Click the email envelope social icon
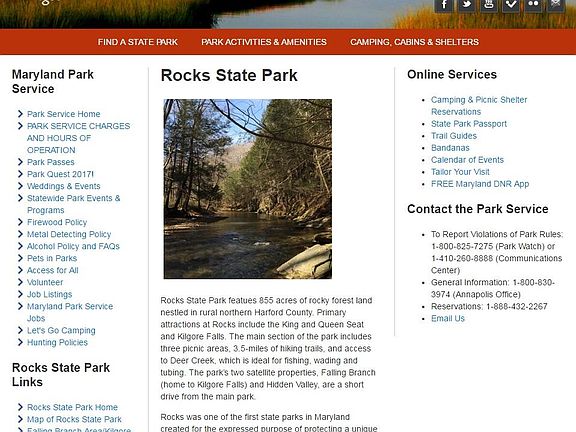Viewport: 576px width, 432px height. [556, 5]
